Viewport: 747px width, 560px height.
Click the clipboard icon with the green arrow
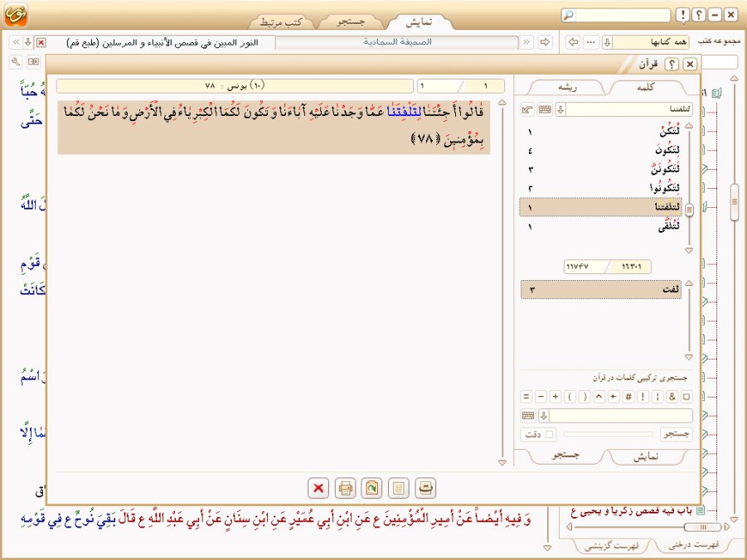(371, 488)
